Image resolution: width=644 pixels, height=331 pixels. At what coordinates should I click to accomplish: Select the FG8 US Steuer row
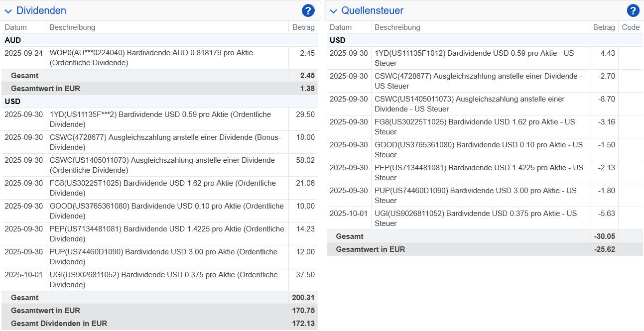coord(478,127)
